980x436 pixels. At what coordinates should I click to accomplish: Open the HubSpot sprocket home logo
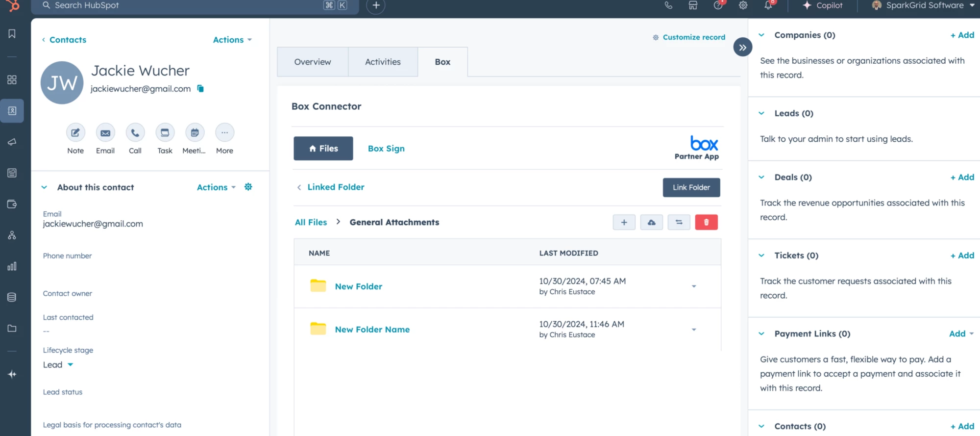click(13, 5)
